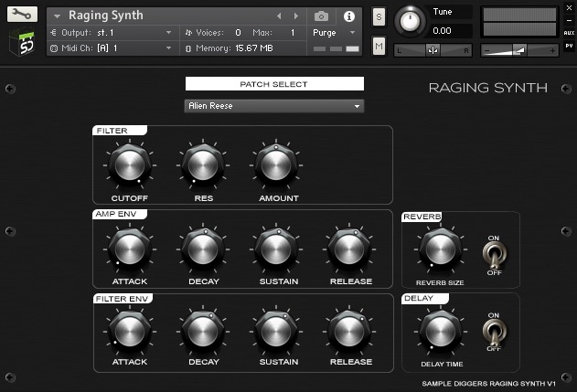Click the filter RES knob

pyautogui.click(x=203, y=165)
